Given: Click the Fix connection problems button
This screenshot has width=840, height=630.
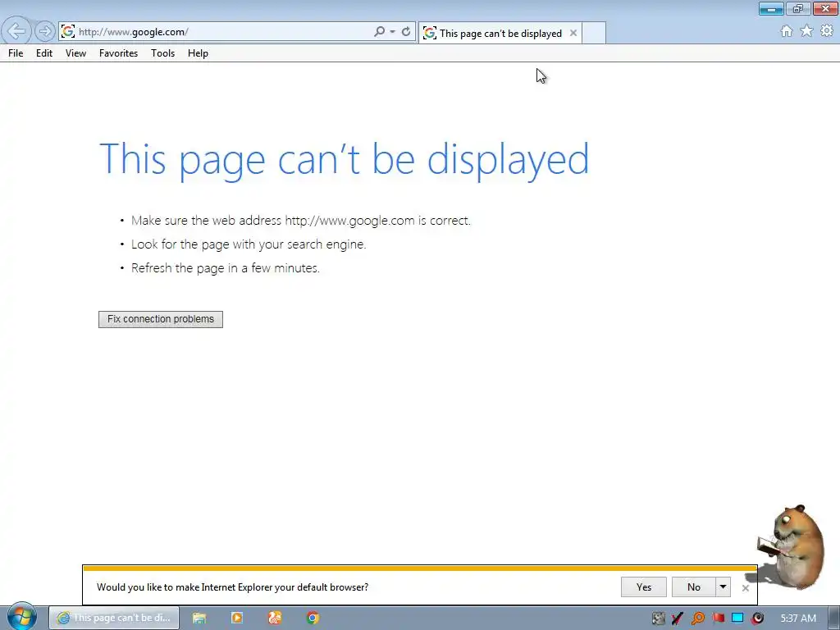Looking at the screenshot, I should 161,319.
